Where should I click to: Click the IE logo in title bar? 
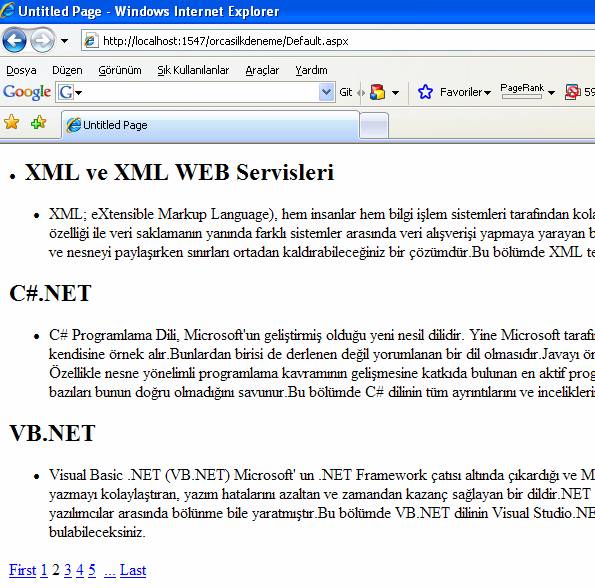8,10
